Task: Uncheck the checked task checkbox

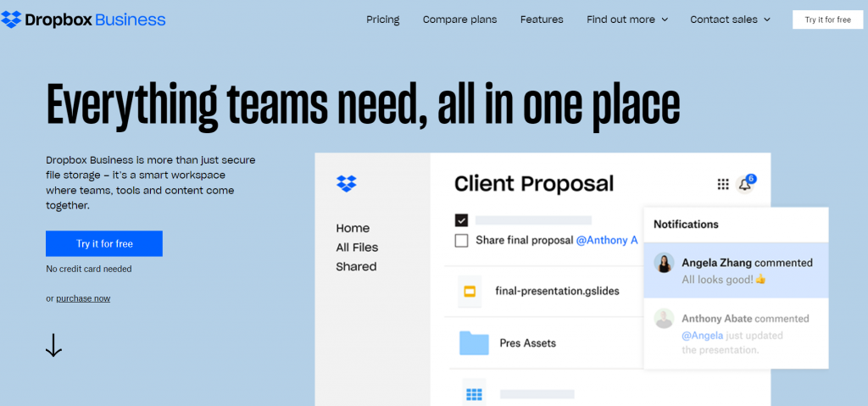Action: (x=461, y=220)
